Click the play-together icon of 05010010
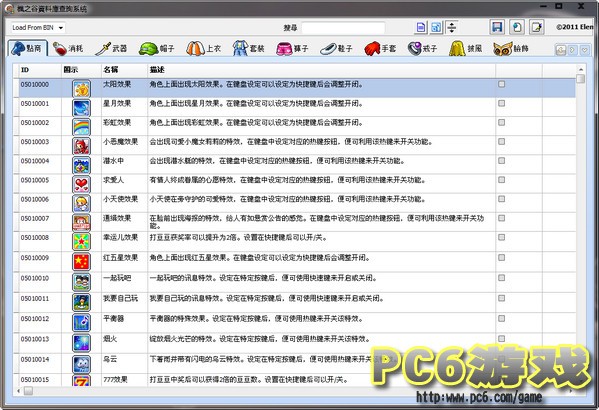This screenshot has height=410, width=599. click(x=81, y=282)
